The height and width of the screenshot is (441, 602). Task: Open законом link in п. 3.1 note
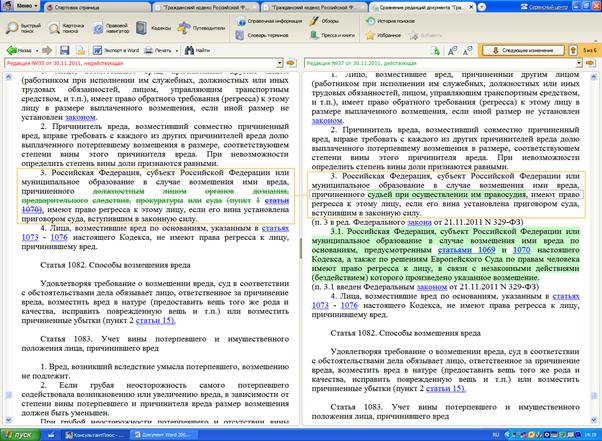tap(432, 287)
